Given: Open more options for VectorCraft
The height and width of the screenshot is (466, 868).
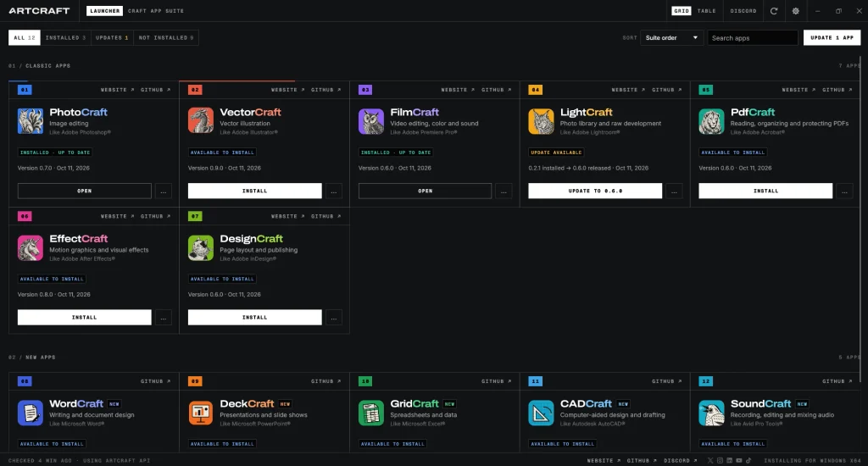Looking at the screenshot, I should pos(334,191).
